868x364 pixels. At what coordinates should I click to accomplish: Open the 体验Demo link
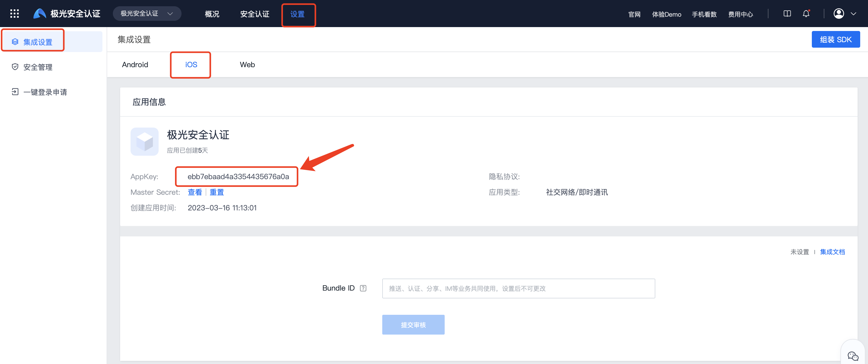click(x=666, y=14)
